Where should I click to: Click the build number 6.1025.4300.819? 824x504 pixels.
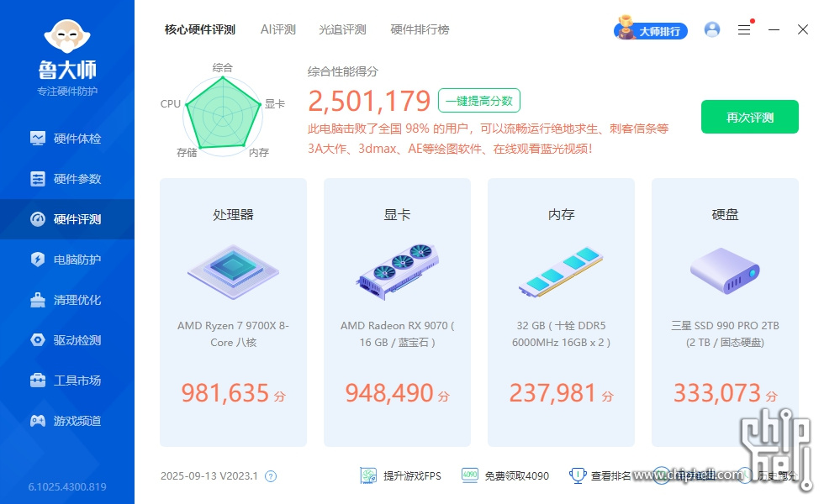pos(67,486)
